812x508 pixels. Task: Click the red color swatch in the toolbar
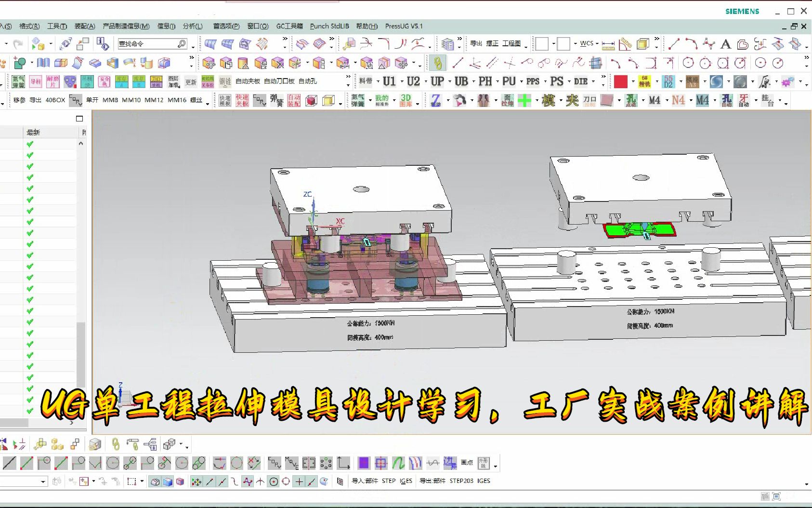tap(620, 81)
